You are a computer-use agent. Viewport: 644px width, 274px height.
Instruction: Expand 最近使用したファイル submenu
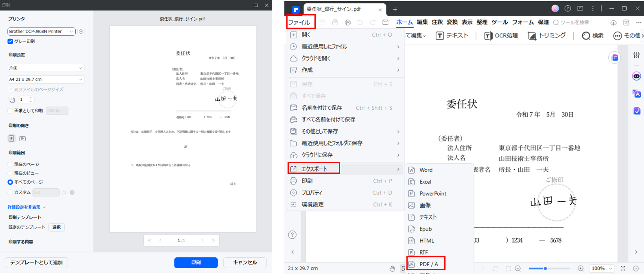[345, 47]
